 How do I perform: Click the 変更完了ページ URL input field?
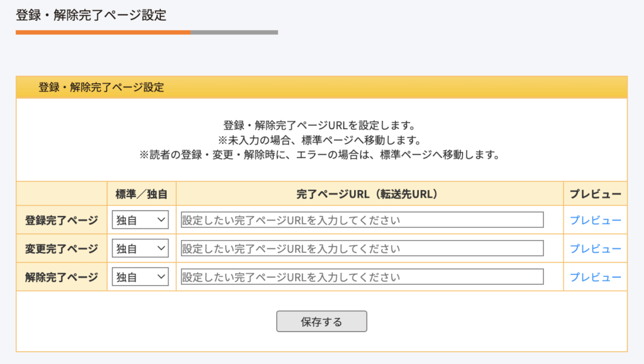pos(362,248)
